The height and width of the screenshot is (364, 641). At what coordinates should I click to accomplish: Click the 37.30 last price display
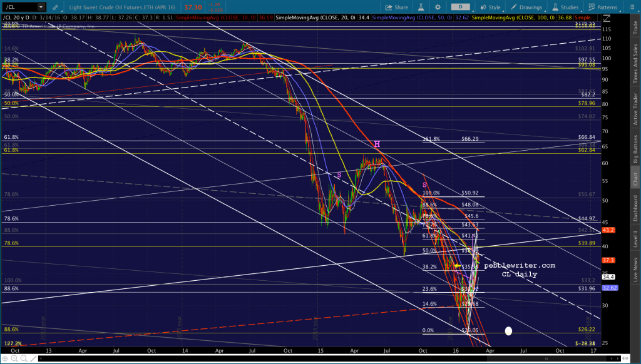(x=193, y=8)
